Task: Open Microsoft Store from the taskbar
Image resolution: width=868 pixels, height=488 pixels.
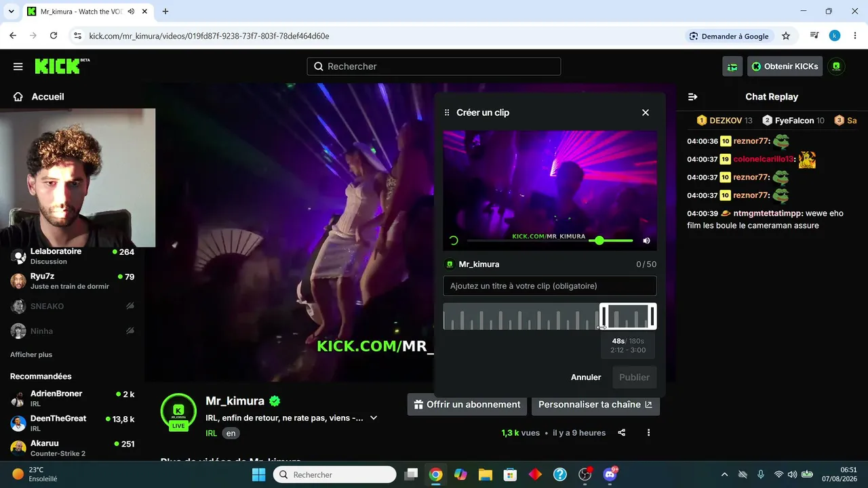Action: tap(510, 474)
